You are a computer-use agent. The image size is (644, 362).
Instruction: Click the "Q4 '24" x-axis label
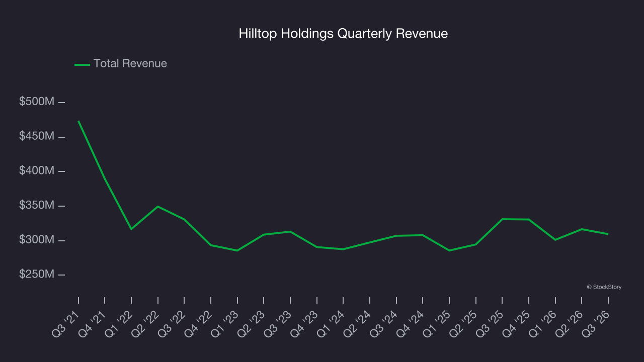[411, 323]
